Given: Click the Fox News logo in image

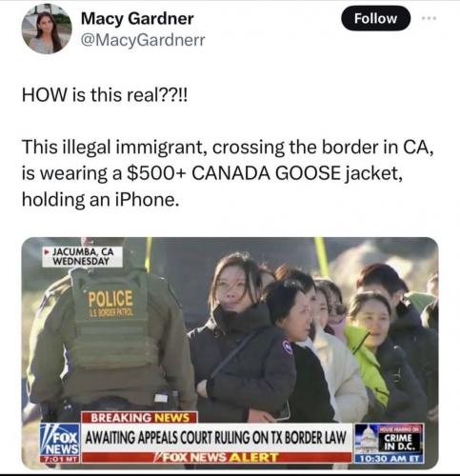Looking at the screenshot, I should [x=59, y=443].
